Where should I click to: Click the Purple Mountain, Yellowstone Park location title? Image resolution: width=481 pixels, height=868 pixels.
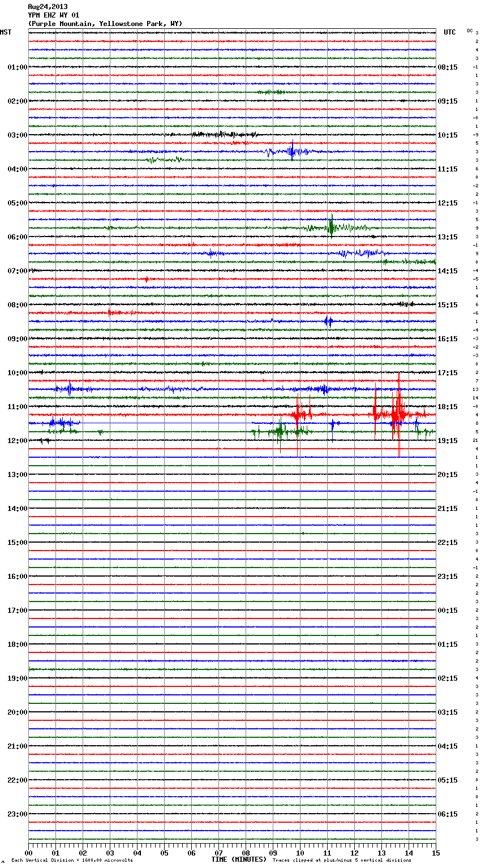click(x=105, y=24)
